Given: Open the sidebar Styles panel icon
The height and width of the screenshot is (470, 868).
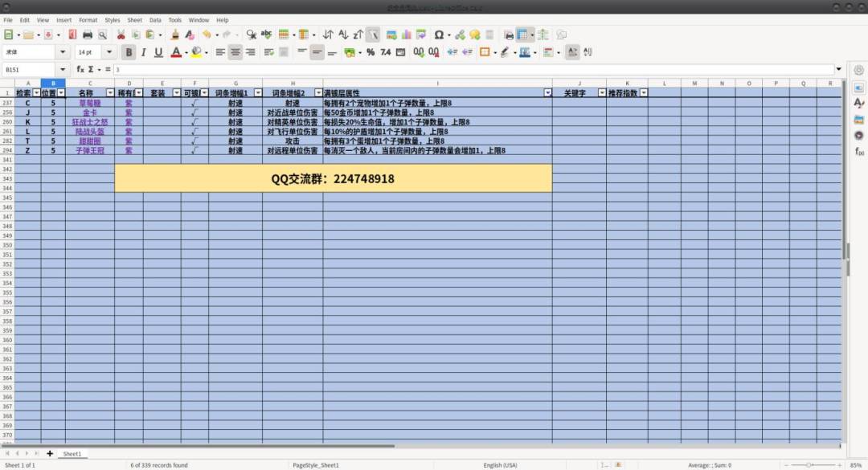Looking at the screenshot, I should [x=858, y=103].
